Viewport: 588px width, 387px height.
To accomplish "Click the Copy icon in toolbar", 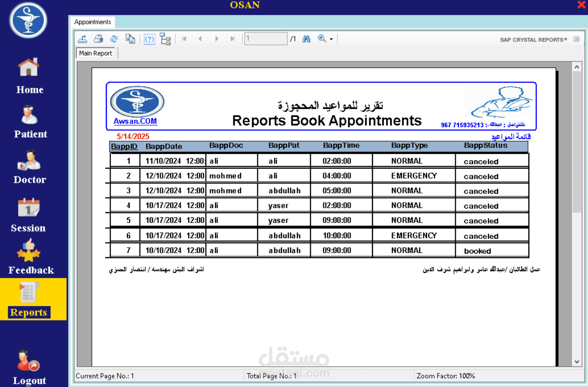I will click(x=130, y=39).
